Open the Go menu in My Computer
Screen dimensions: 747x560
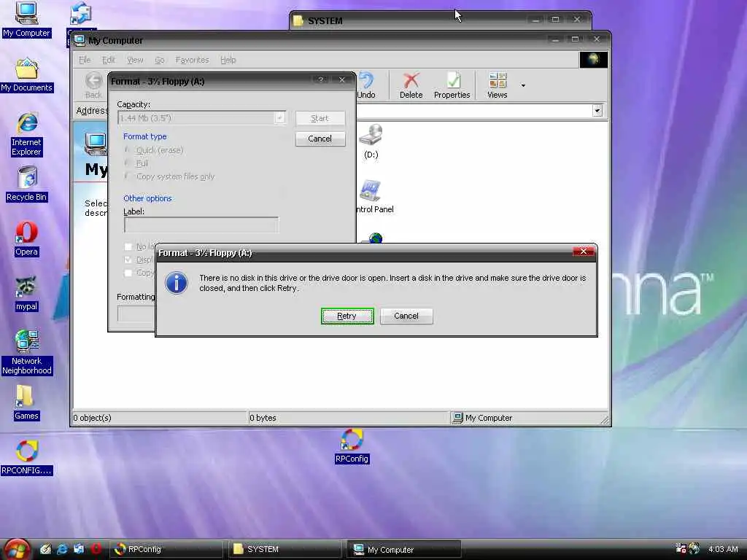click(159, 60)
